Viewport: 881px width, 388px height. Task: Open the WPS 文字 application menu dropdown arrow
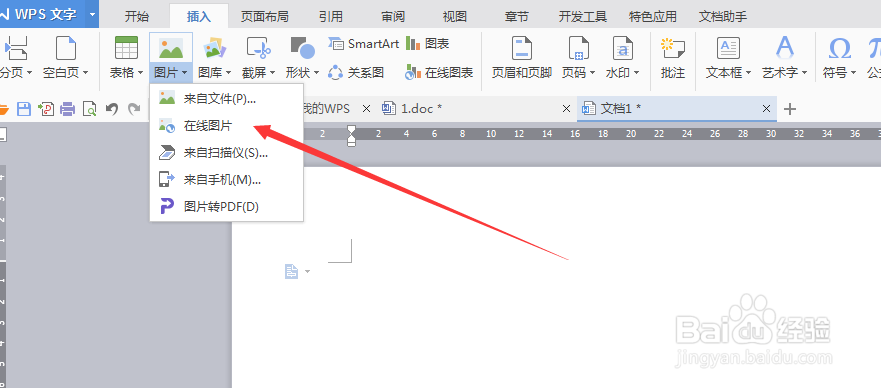click(x=92, y=15)
